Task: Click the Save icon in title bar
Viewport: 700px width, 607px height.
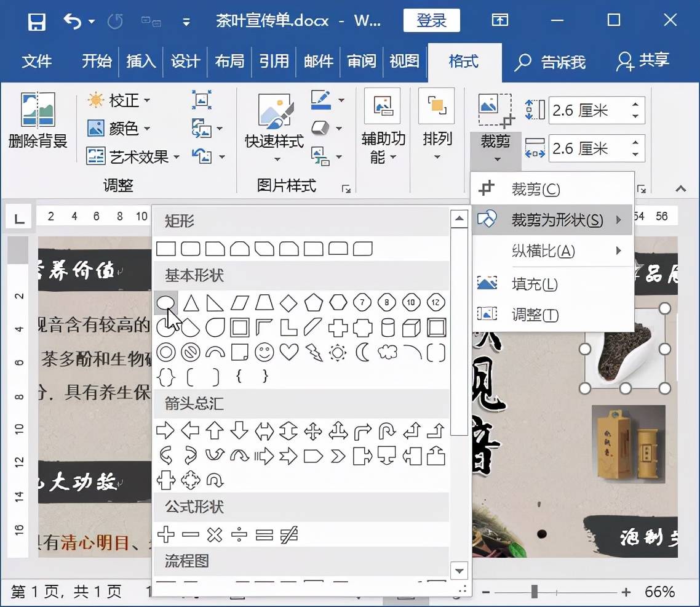Action: 37,21
